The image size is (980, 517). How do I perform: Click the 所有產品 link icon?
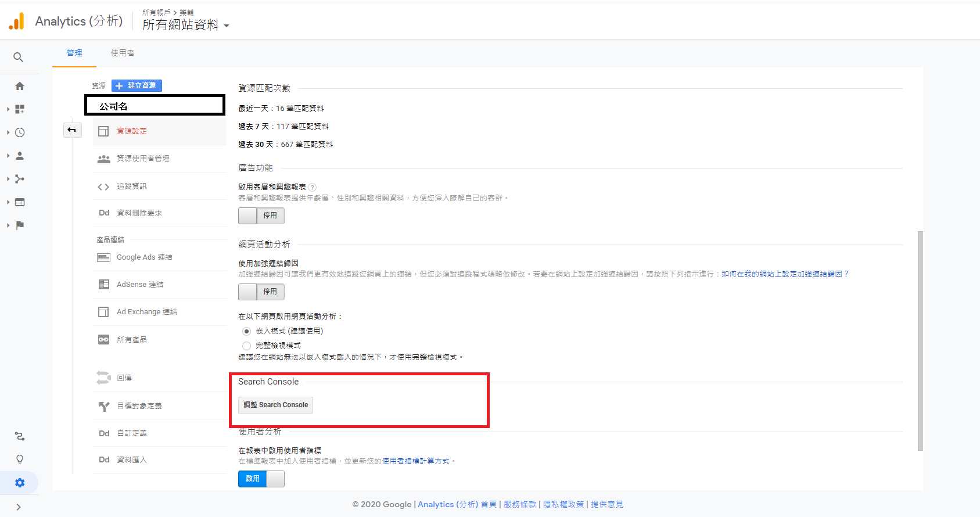click(103, 340)
